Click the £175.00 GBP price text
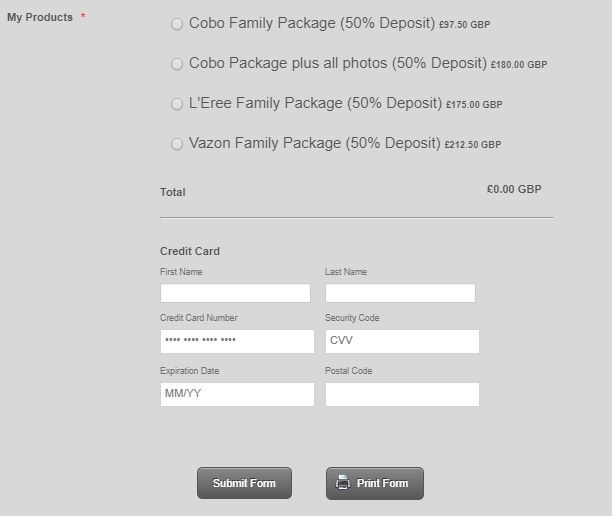This screenshot has width=612, height=516. pyautogui.click(x=474, y=105)
